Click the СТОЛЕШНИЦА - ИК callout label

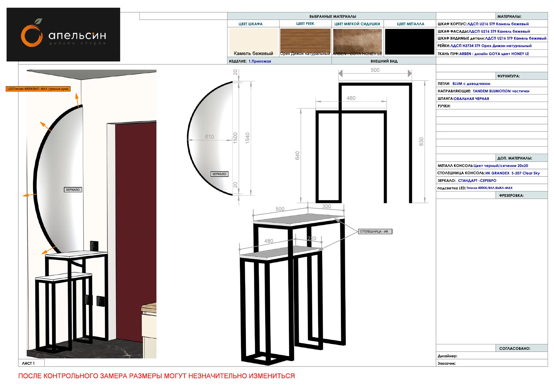coord(375,231)
